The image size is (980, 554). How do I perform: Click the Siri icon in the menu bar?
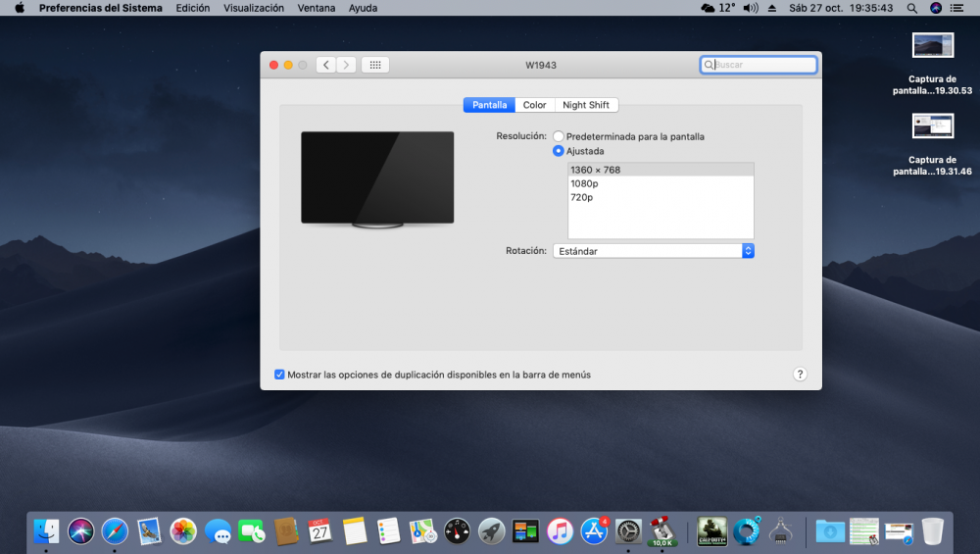(936, 8)
